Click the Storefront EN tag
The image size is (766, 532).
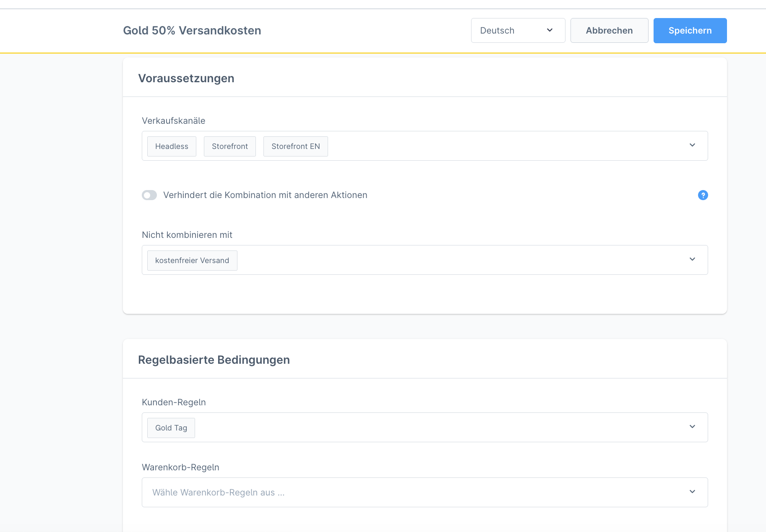coord(295,146)
